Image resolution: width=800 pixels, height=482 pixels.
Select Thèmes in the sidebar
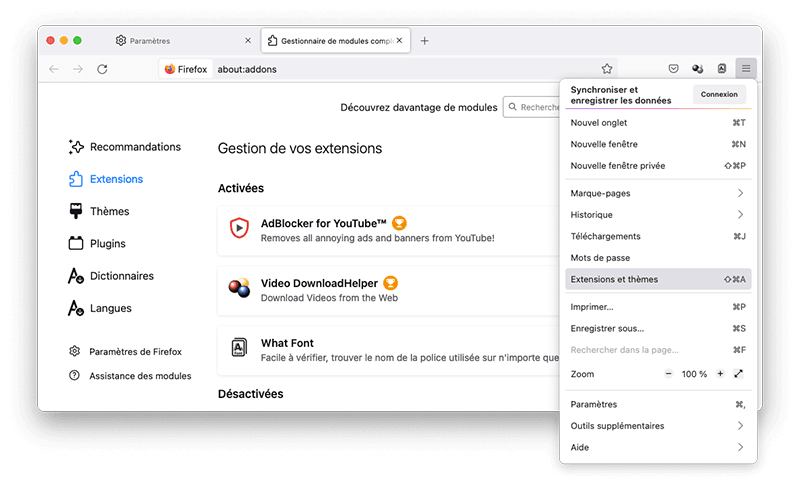click(x=109, y=211)
